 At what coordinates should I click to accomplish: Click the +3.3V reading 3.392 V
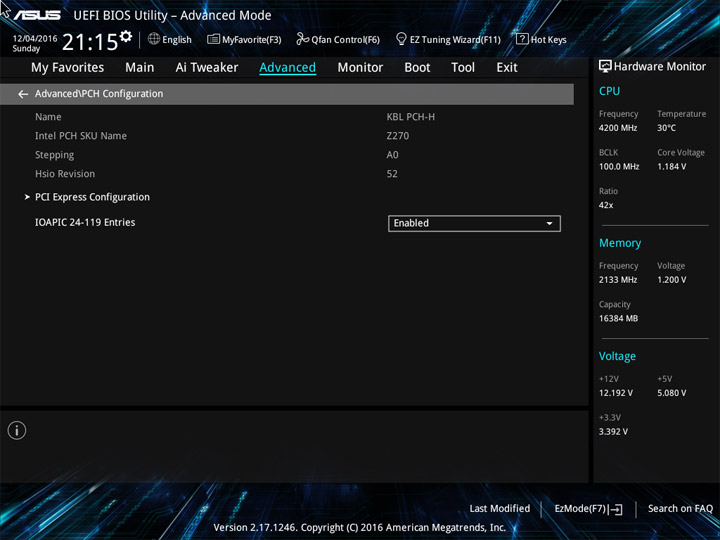click(x=613, y=432)
